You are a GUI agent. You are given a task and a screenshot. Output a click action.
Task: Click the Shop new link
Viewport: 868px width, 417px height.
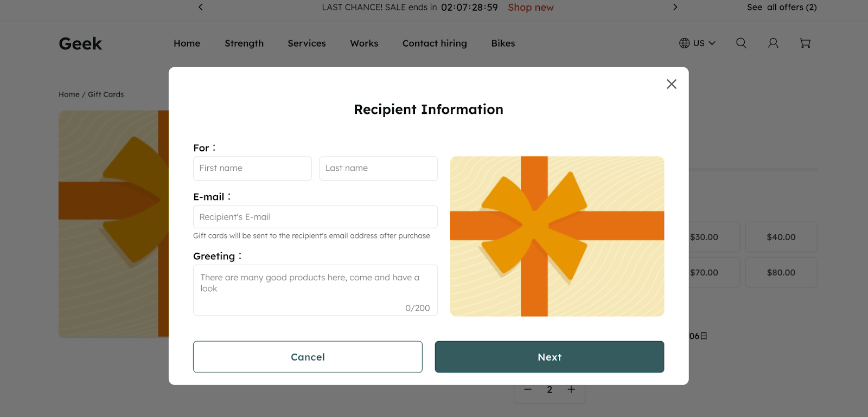pos(531,8)
